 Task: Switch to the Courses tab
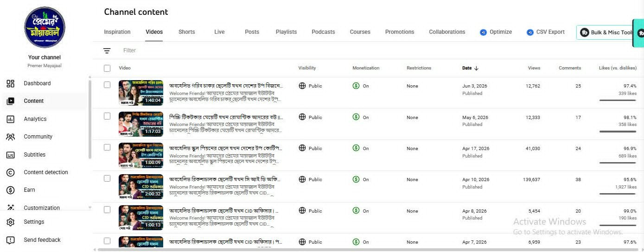pyautogui.click(x=360, y=32)
